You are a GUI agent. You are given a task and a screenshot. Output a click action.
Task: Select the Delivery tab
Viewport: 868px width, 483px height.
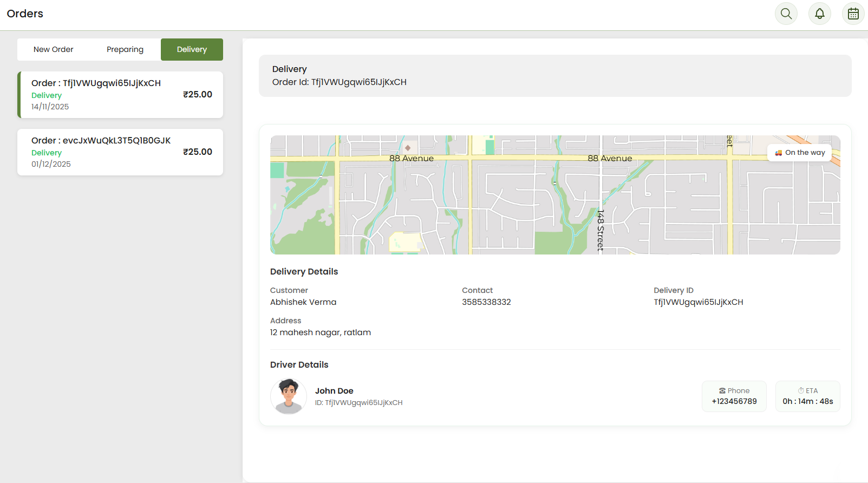pyautogui.click(x=192, y=49)
